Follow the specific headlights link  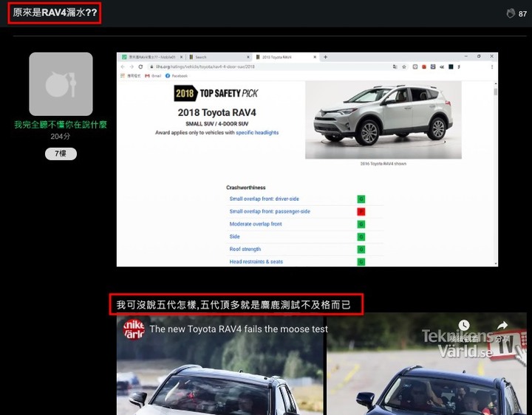pyautogui.click(x=257, y=133)
